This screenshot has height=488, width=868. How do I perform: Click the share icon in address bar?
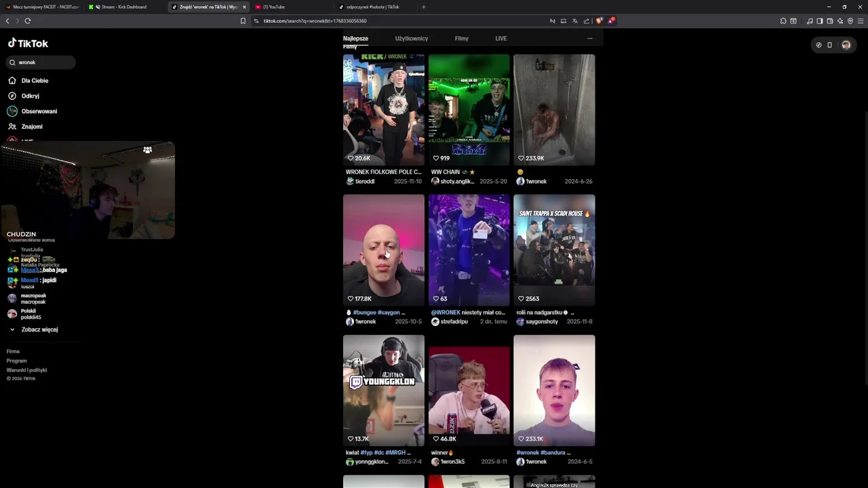(x=587, y=21)
